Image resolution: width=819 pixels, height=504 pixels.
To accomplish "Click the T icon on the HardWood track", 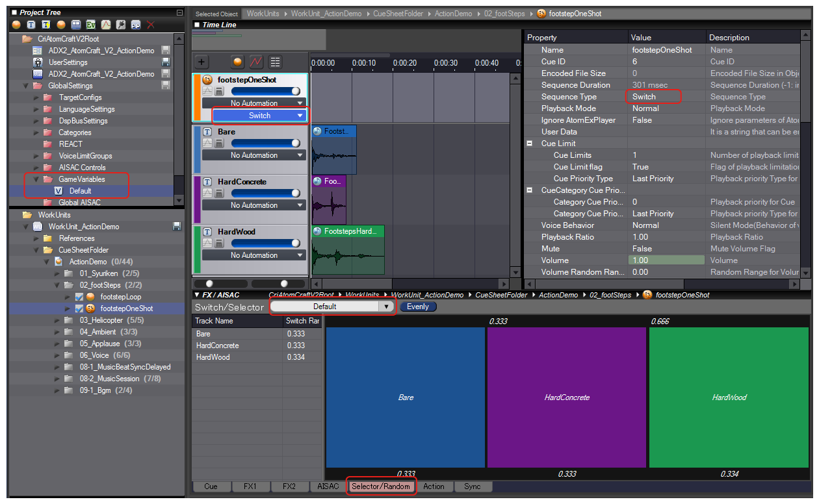I will [207, 232].
